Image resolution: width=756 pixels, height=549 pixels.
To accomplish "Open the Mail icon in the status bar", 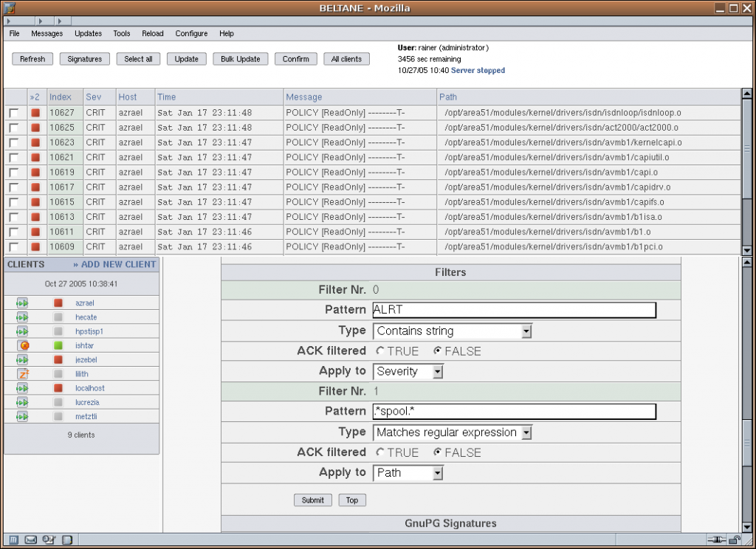I will click(x=31, y=540).
